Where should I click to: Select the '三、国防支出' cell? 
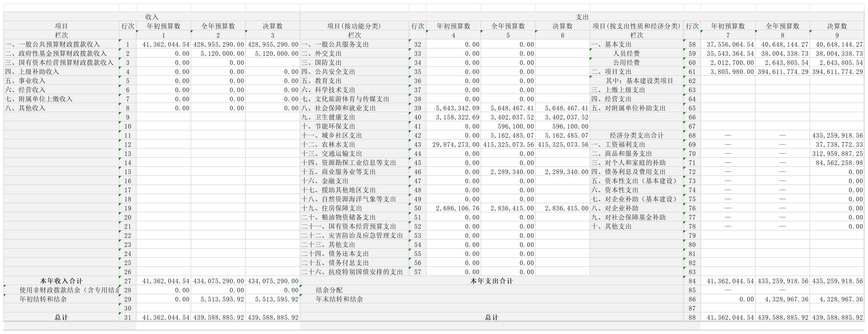point(354,62)
